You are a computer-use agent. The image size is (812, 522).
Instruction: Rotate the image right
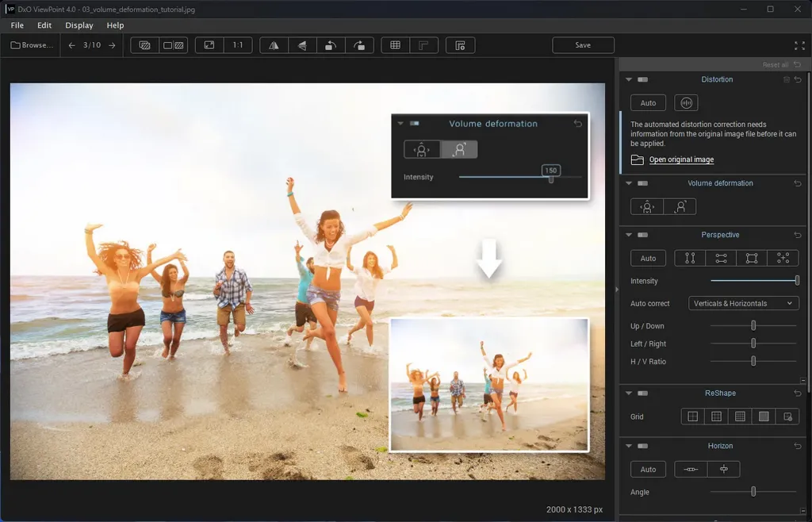359,45
